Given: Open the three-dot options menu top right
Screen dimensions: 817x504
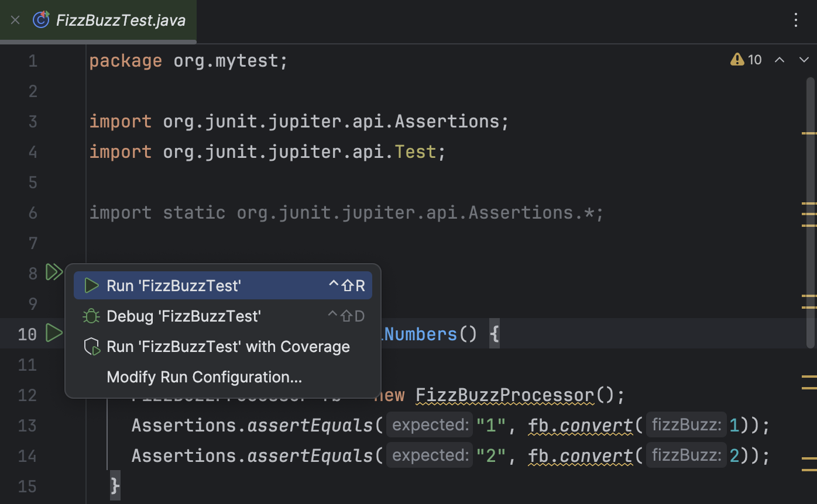Looking at the screenshot, I should point(795,20).
